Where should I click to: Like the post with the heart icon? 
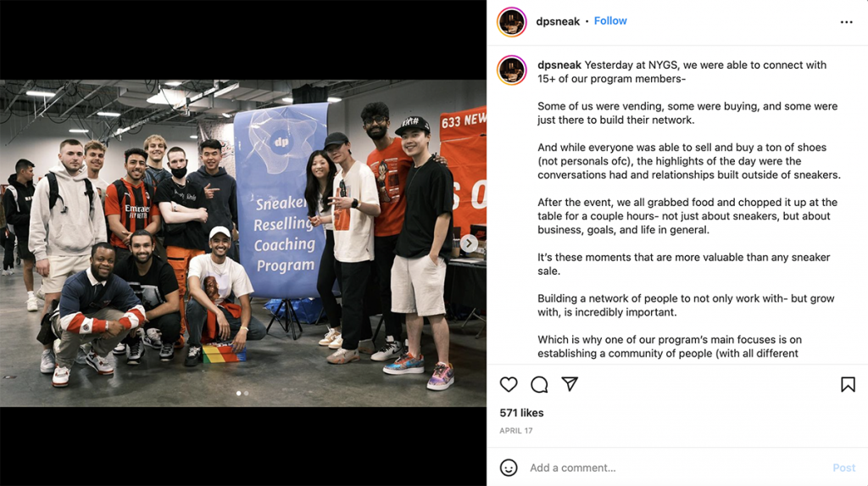pyautogui.click(x=509, y=384)
